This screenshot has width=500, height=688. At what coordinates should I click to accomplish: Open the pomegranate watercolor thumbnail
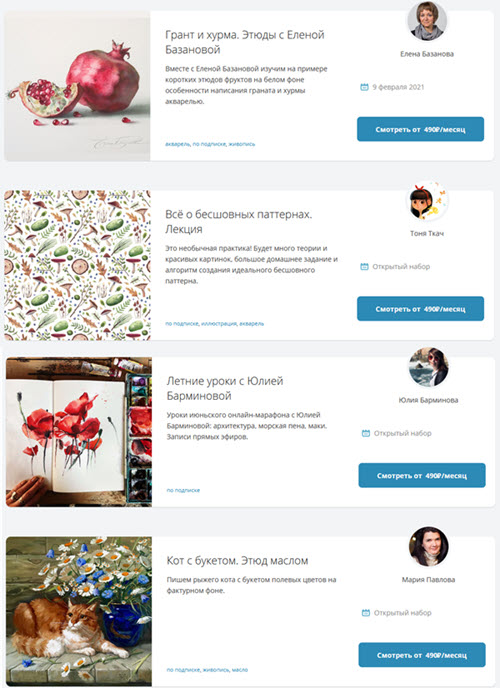(x=77, y=86)
